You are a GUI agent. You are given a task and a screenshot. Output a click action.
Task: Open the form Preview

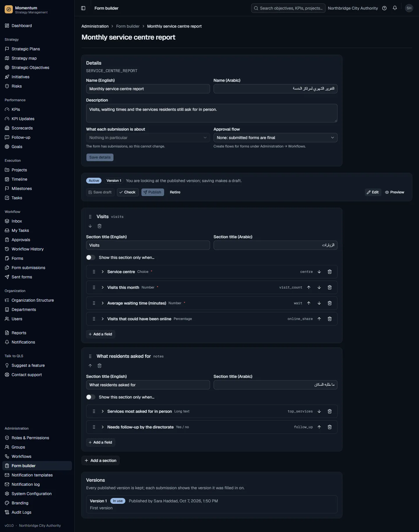pos(395,192)
